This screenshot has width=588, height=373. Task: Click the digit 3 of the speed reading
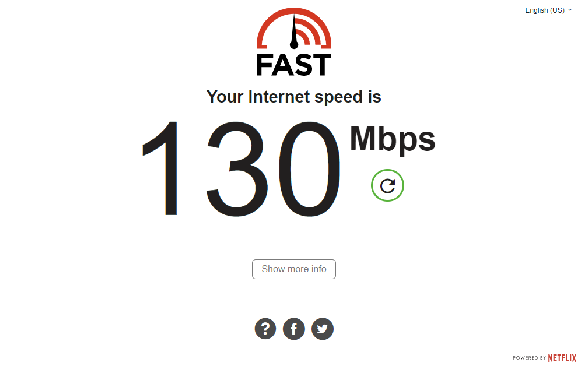pos(237,169)
